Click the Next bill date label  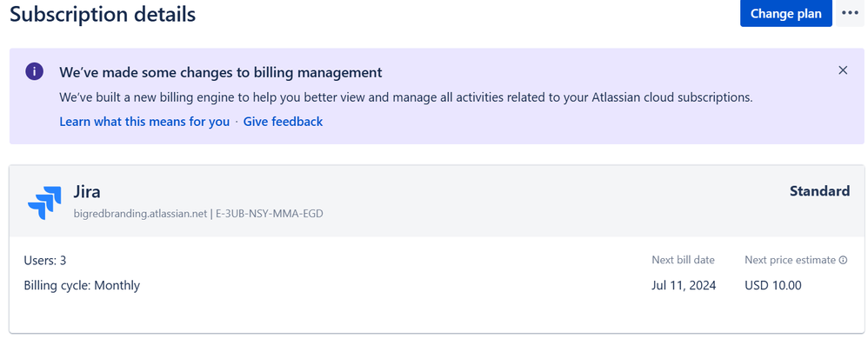(x=683, y=260)
